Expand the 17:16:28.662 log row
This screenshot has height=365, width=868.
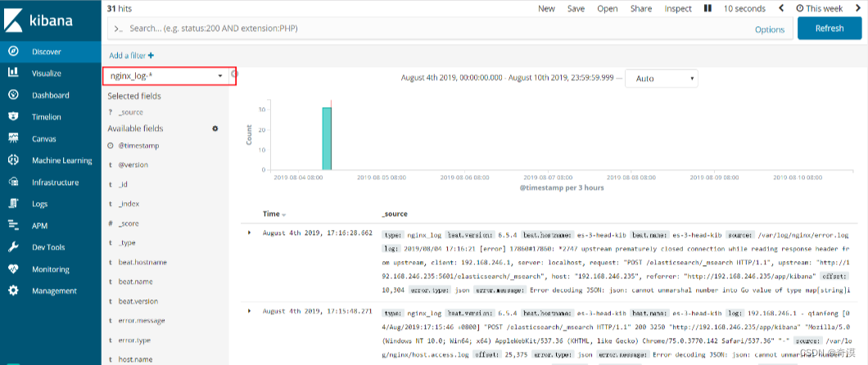249,232
